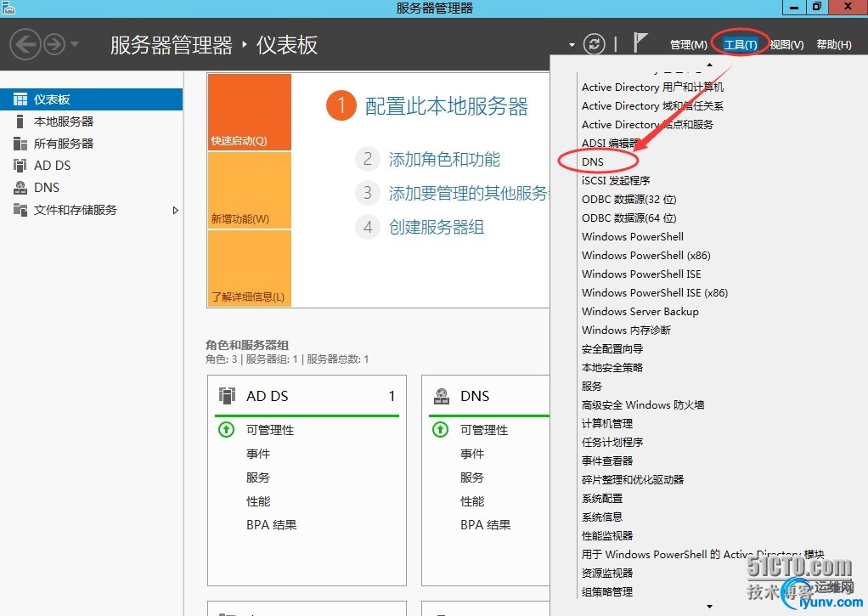Screen dimensions: 868x616
Task: Open the navigation history dropdown arrow
Action: [x=75, y=44]
